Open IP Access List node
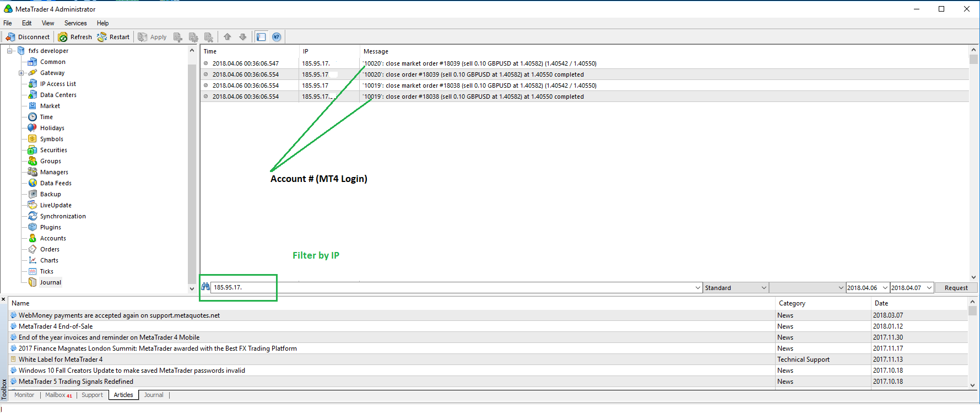Image resolution: width=980 pixels, height=413 pixels. pyautogui.click(x=58, y=84)
